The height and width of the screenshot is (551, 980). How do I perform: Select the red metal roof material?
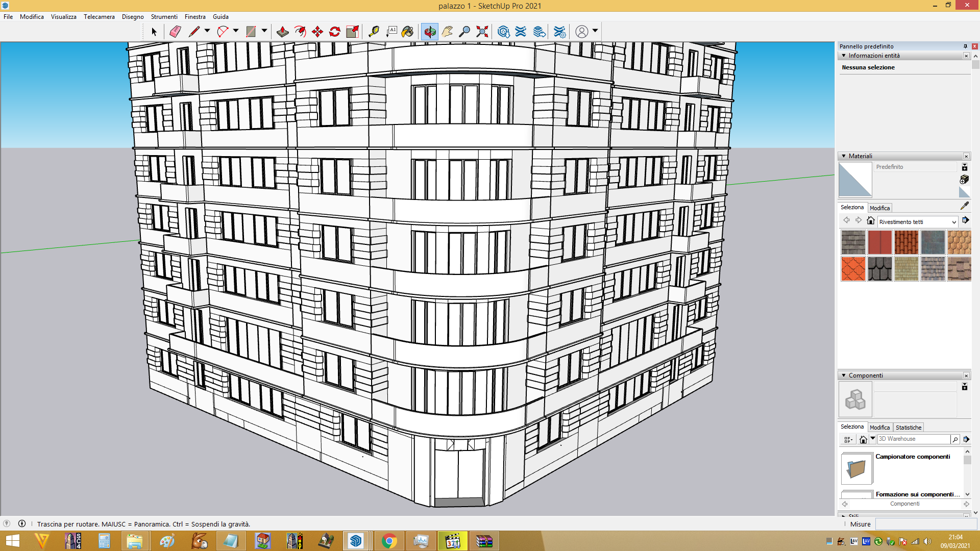879,242
